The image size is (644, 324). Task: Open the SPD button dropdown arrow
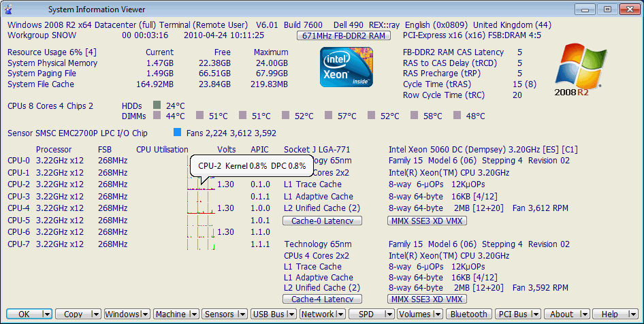tap(389, 314)
